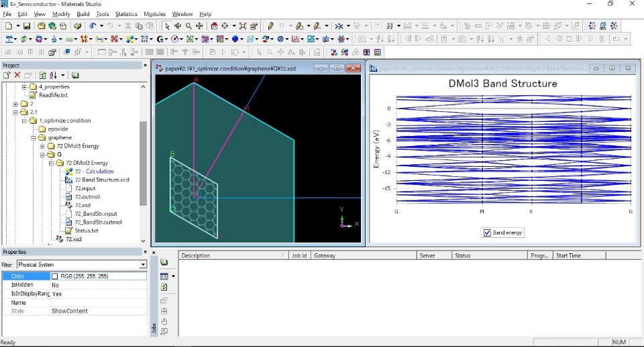Viewport: 644px width, 347px height.
Task: Expand the '72 DMol3 Energy' folder under graphene
Action: coord(42,146)
